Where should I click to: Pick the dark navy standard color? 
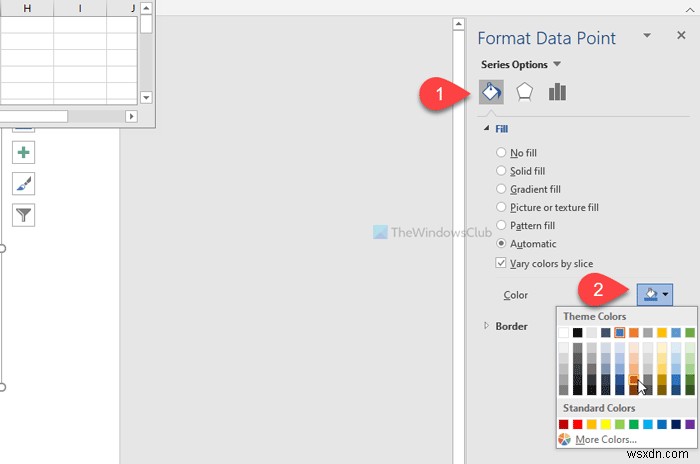click(676, 424)
